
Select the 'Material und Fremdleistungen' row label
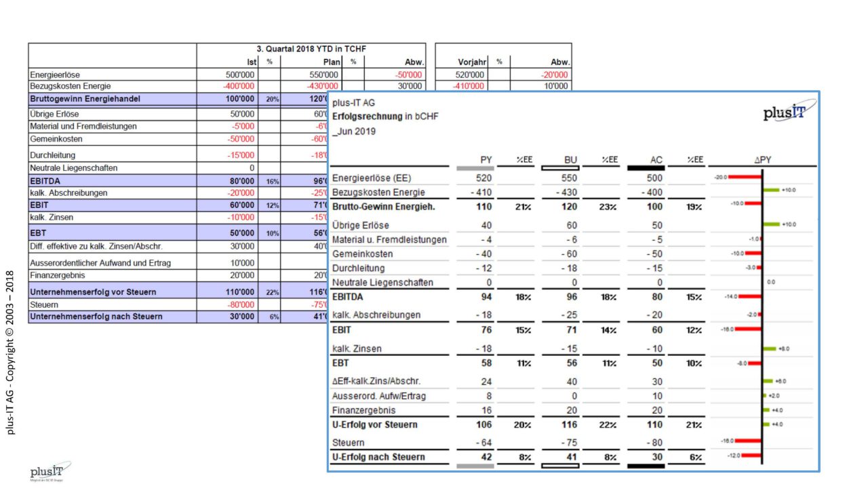tap(83, 126)
